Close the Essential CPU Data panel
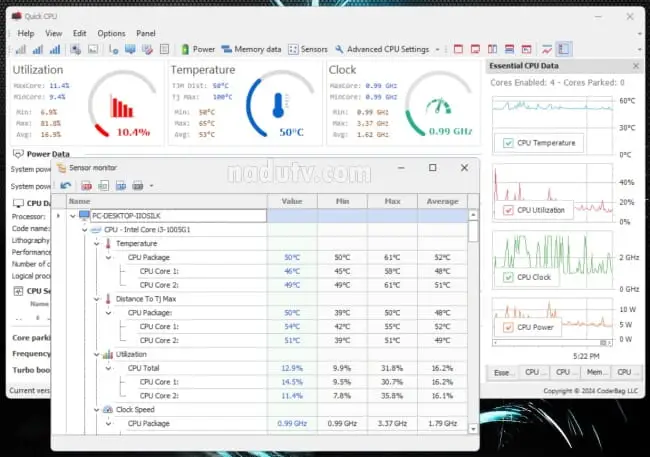 point(636,66)
